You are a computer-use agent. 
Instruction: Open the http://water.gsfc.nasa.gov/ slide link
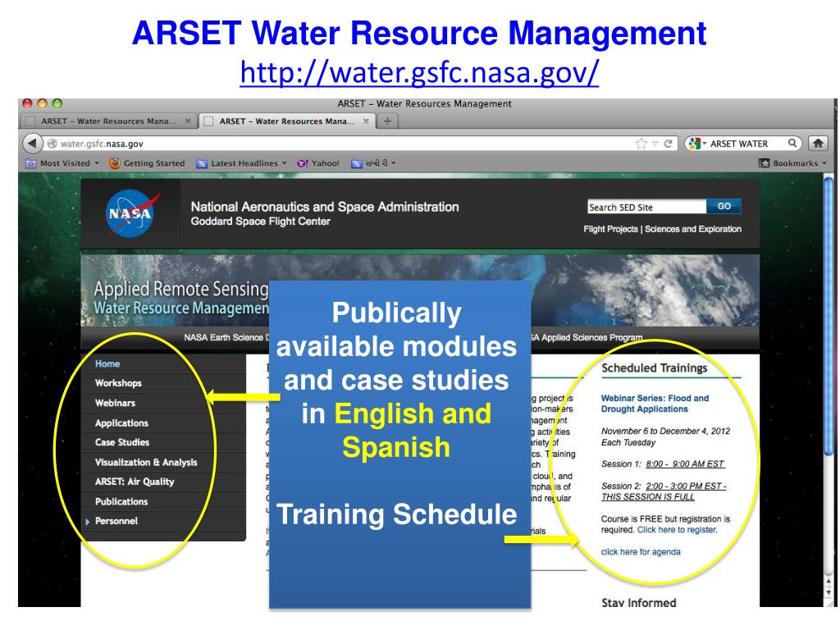[419, 72]
